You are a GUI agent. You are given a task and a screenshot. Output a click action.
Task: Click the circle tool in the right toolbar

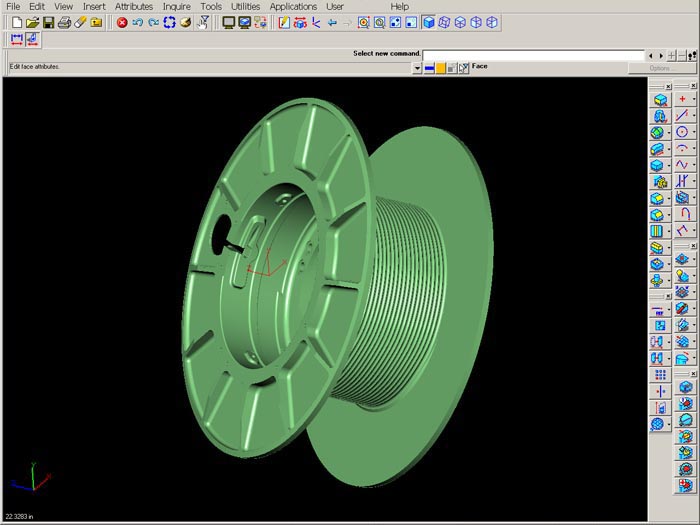pyautogui.click(x=683, y=132)
